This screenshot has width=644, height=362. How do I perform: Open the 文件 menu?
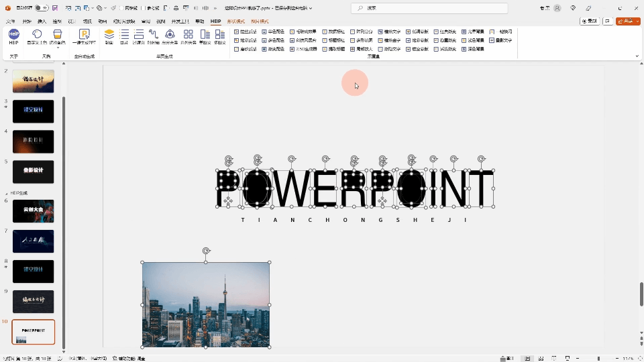pos(11,21)
